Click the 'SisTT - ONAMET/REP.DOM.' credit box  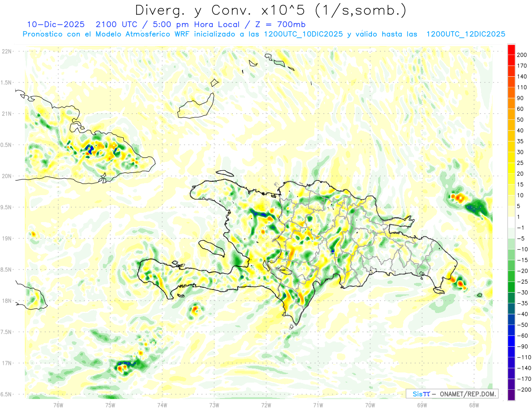click(x=452, y=394)
